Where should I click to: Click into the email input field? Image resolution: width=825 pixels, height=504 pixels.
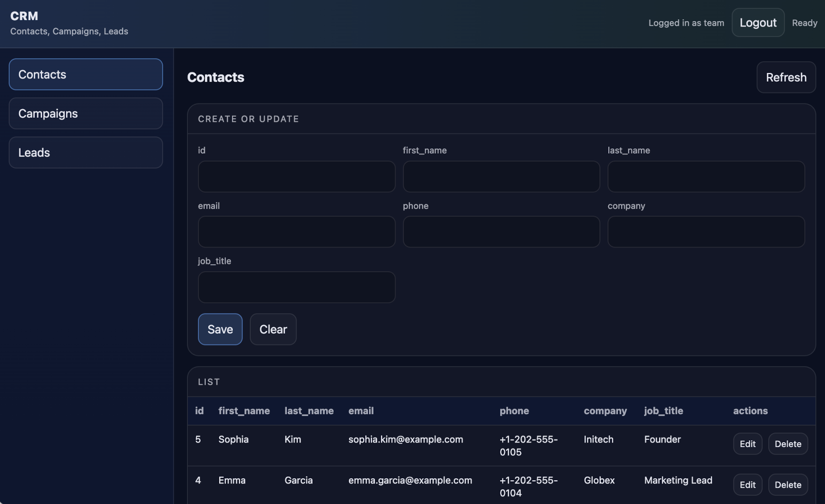[296, 232]
